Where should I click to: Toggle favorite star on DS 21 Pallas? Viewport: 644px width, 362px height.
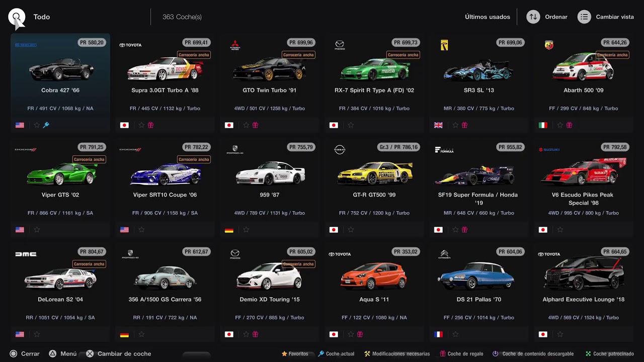click(x=455, y=334)
